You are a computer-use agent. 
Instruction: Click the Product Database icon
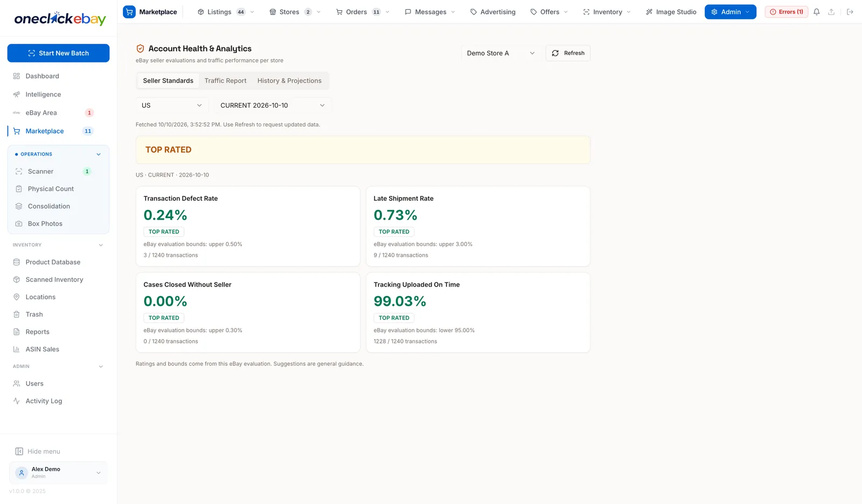(x=17, y=262)
